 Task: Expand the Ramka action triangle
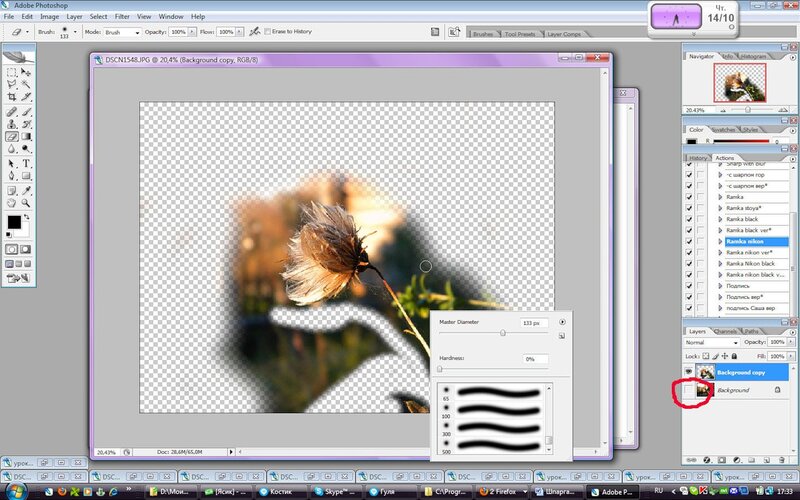tap(720, 197)
